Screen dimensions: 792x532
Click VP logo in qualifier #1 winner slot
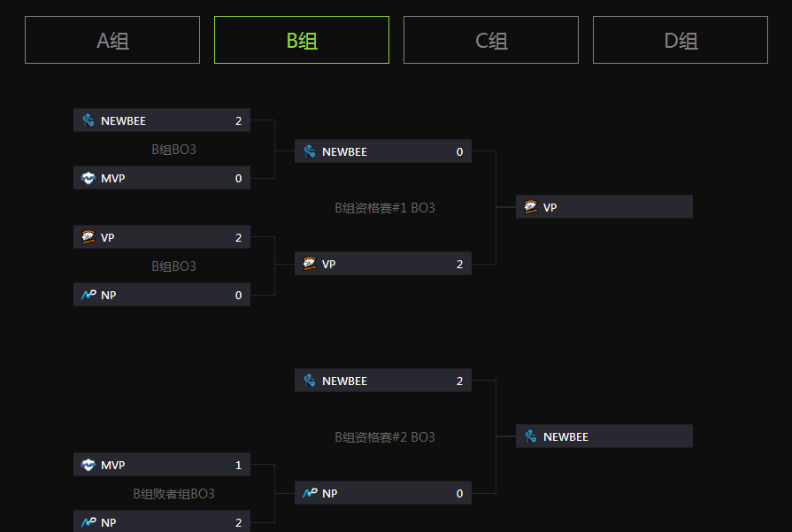click(531, 207)
